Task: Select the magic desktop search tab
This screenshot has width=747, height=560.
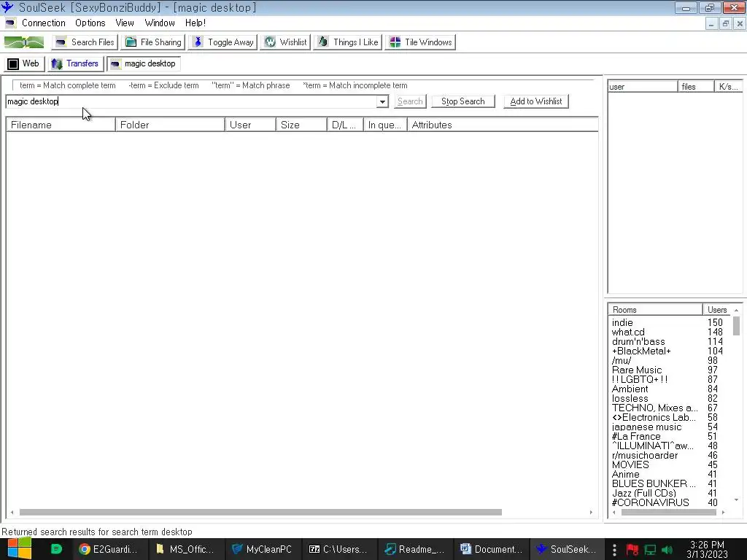Action: 143,63
